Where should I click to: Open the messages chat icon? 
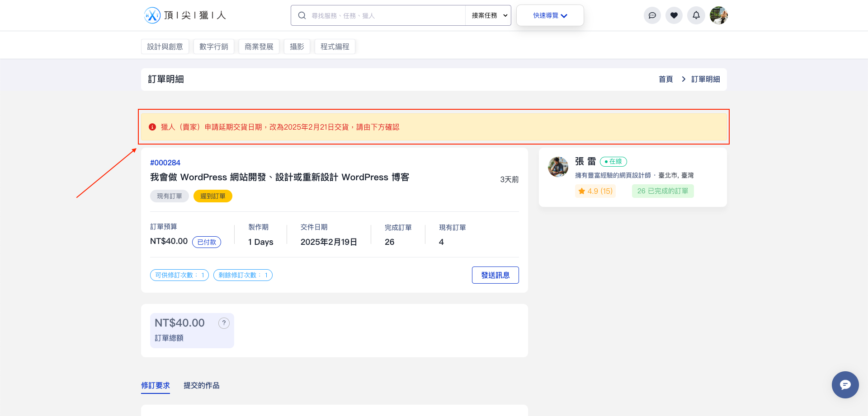pos(652,15)
